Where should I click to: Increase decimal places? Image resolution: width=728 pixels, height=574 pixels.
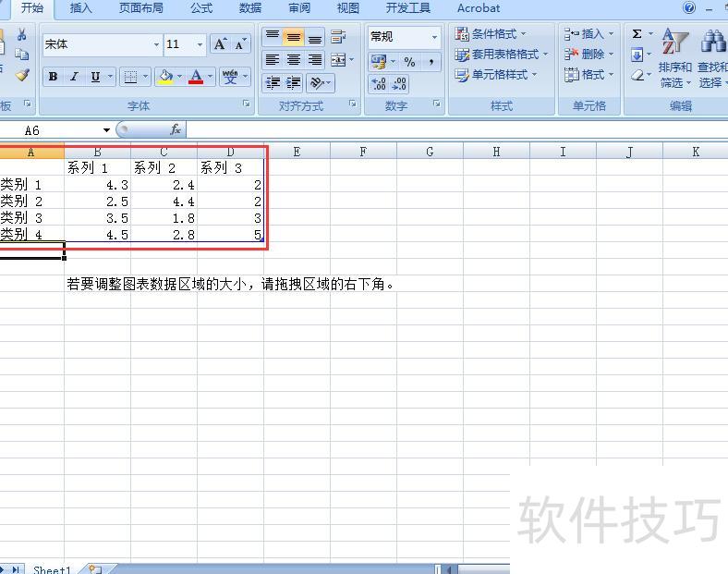tap(379, 84)
